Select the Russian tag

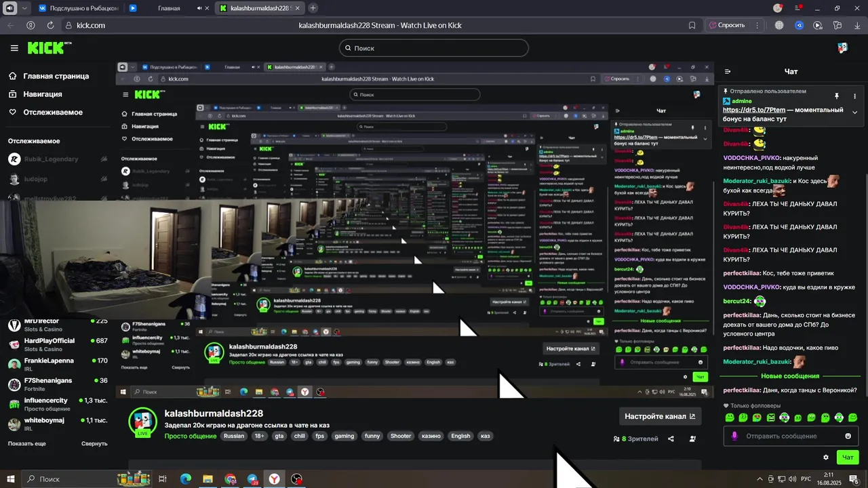pyautogui.click(x=234, y=436)
